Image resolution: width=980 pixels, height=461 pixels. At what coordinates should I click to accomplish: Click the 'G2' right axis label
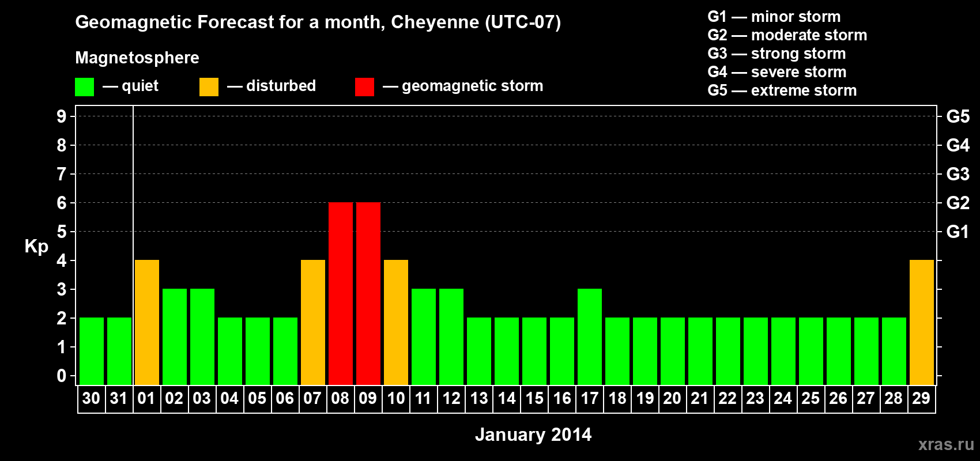[958, 203]
